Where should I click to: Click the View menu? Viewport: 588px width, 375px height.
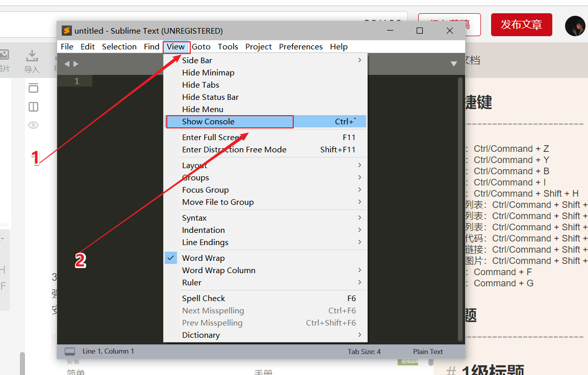(x=176, y=47)
